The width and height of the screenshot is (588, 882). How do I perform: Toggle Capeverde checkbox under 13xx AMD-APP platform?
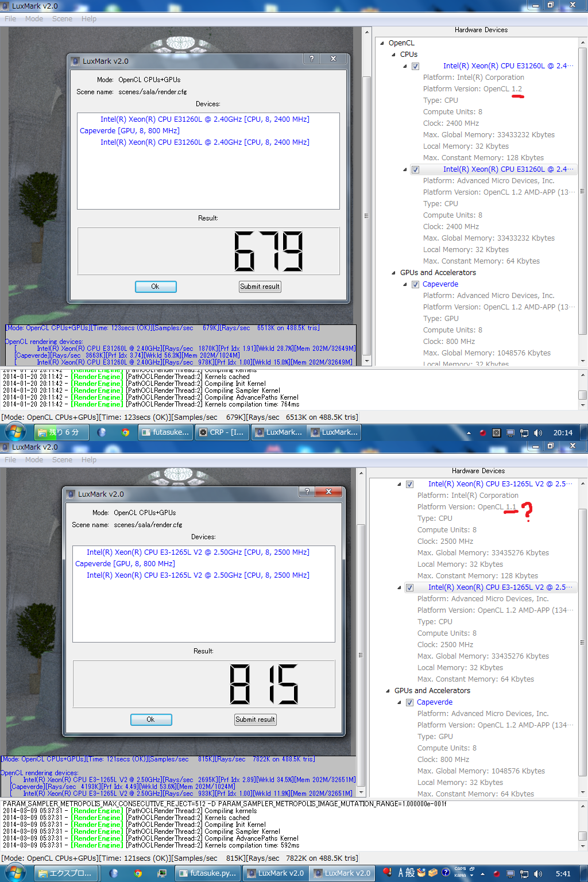pos(415,284)
